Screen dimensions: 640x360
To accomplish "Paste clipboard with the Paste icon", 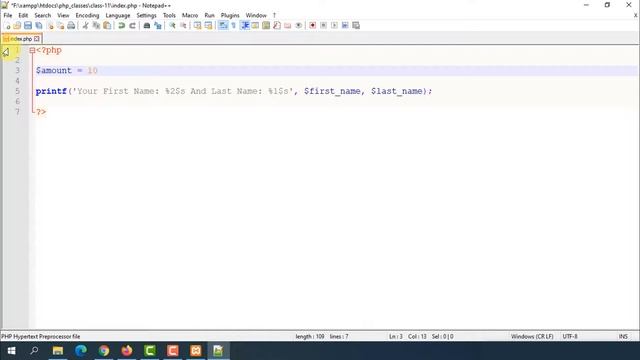I will pyautogui.click(x=107, y=26).
